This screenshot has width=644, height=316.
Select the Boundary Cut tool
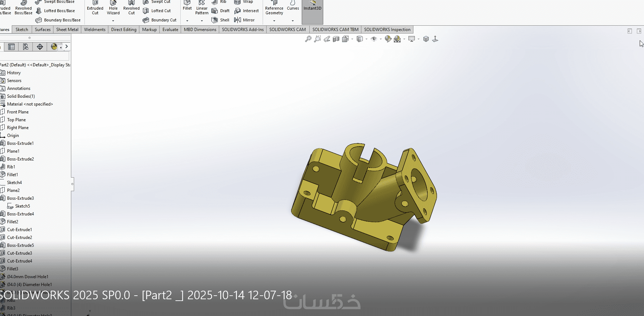pos(160,20)
